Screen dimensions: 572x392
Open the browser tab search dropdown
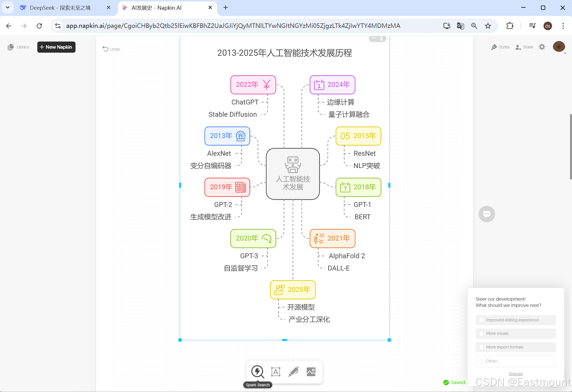pos(8,8)
